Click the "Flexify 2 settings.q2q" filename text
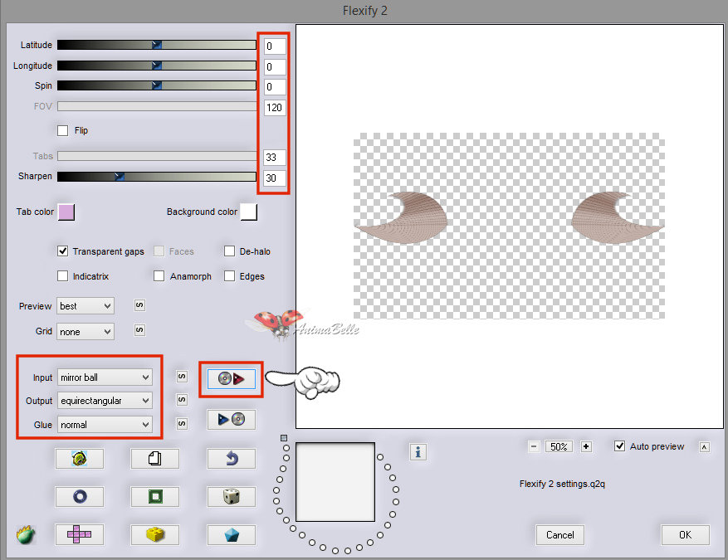The width and height of the screenshot is (728, 560). pos(562,484)
